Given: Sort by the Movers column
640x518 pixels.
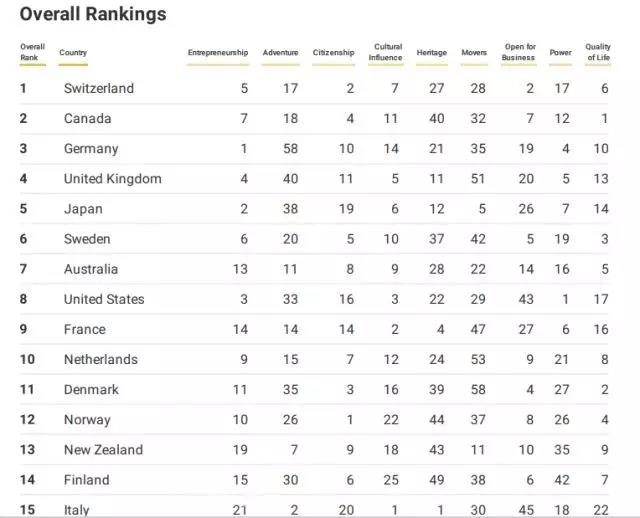Looking at the screenshot, I should 474,53.
